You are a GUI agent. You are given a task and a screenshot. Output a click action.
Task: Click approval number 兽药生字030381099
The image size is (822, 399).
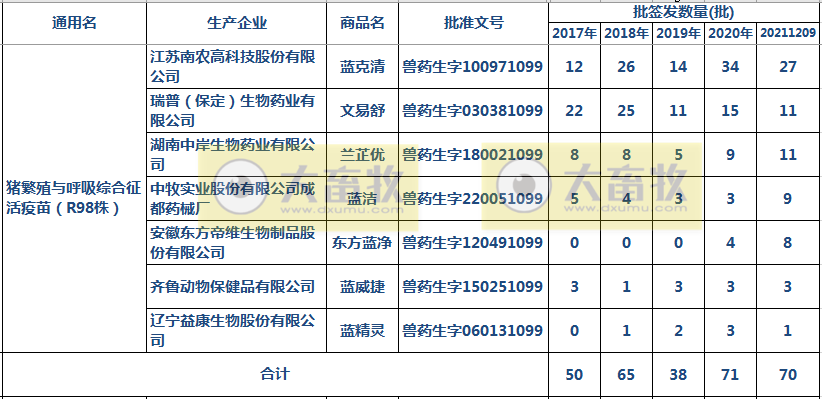tap(472, 111)
